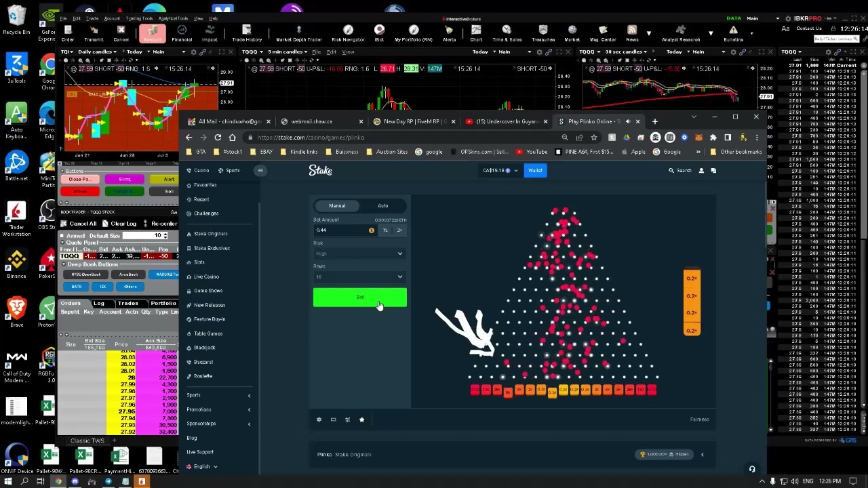The height and width of the screenshot is (488, 868).
Task: Switch to the All Mail tab
Action: pos(230,121)
